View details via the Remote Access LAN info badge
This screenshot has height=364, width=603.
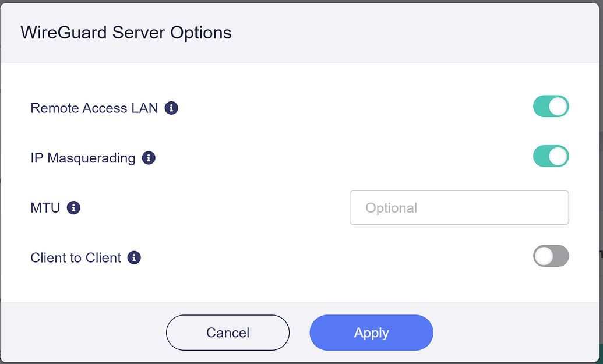click(171, 107)
